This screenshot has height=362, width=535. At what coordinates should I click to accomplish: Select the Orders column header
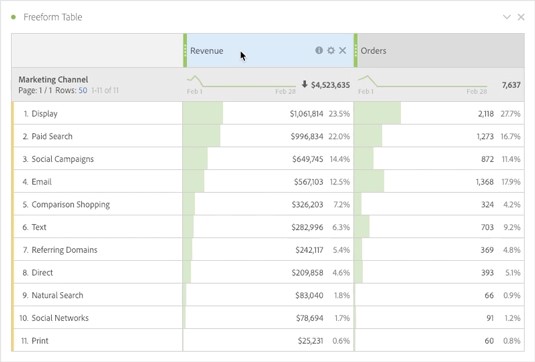(x=440, y=50)
